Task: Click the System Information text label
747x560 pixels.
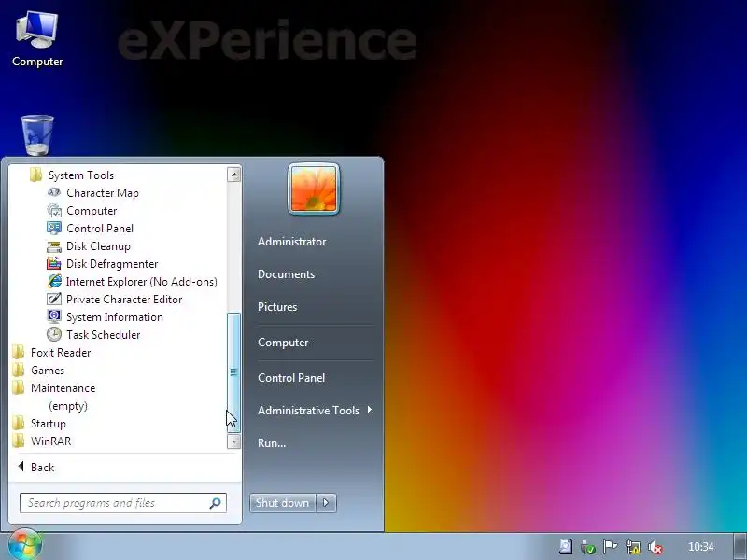Action: pyautogui.click(x=114, y=316)
